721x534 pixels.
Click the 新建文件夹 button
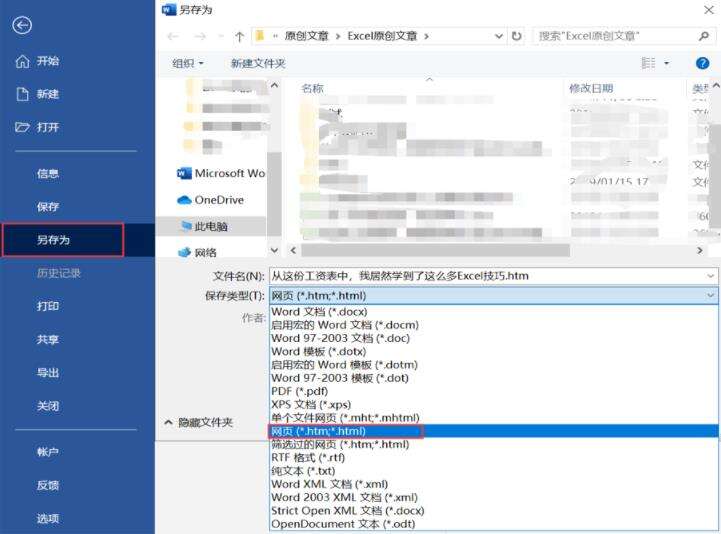pyautogui.click(x=258, y=63)
